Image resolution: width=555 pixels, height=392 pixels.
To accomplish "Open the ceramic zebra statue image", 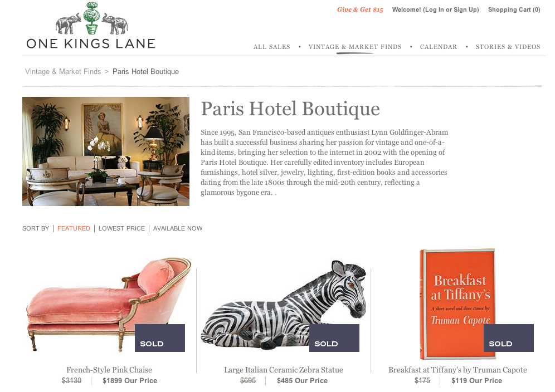I will (x=284, y=305).
